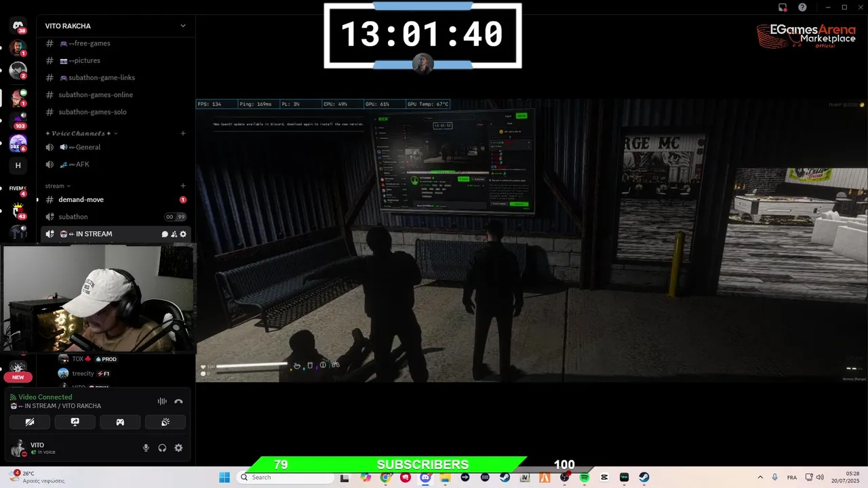
Task: Open the DRE server with 6 notifications
Action: tap(18, 143)
